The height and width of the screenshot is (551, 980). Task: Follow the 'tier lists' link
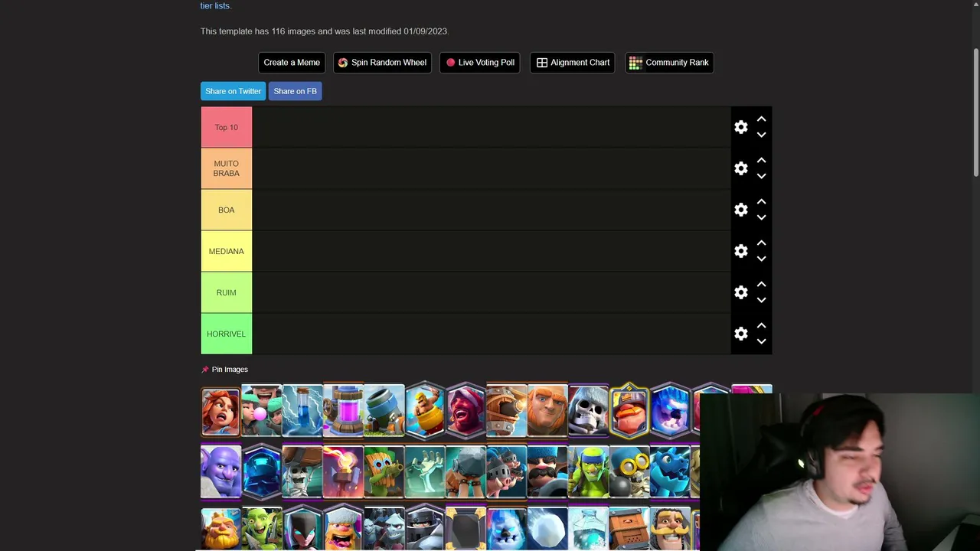click(215, 5)
